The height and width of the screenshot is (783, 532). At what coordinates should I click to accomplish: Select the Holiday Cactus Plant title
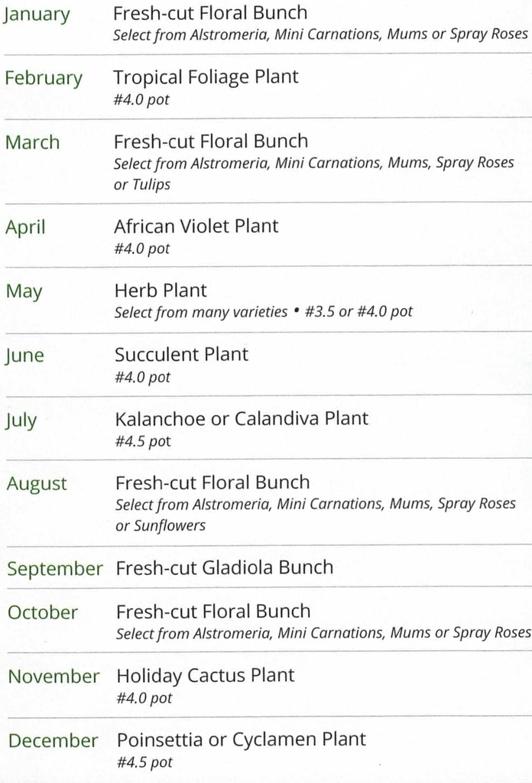(205, 676)
